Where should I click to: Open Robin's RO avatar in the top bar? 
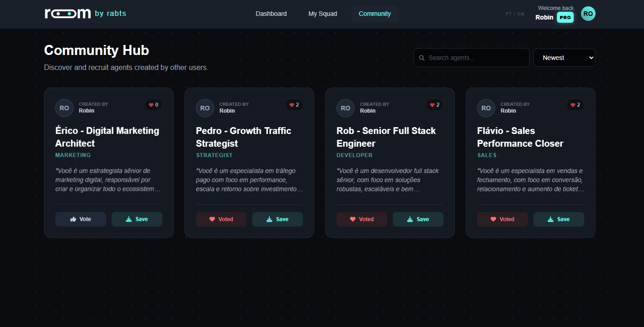[588, 14]
